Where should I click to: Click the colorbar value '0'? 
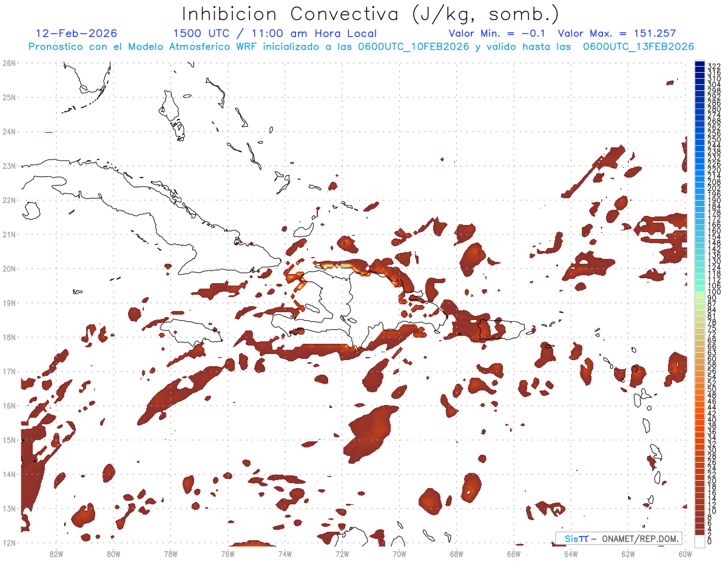pos(710,541)
